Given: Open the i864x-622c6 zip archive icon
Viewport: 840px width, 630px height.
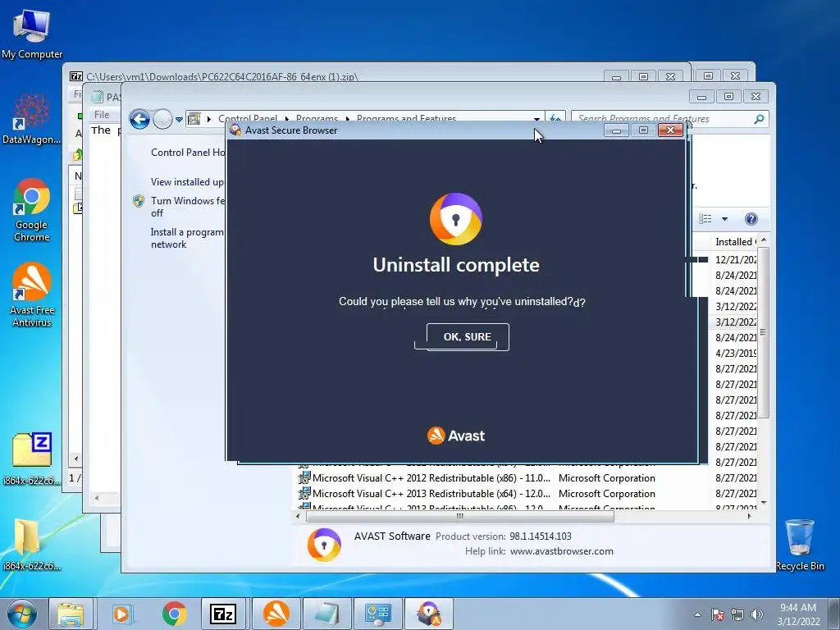Looking at the screenshot, I should pyautogui.click(x=32, y=459).
